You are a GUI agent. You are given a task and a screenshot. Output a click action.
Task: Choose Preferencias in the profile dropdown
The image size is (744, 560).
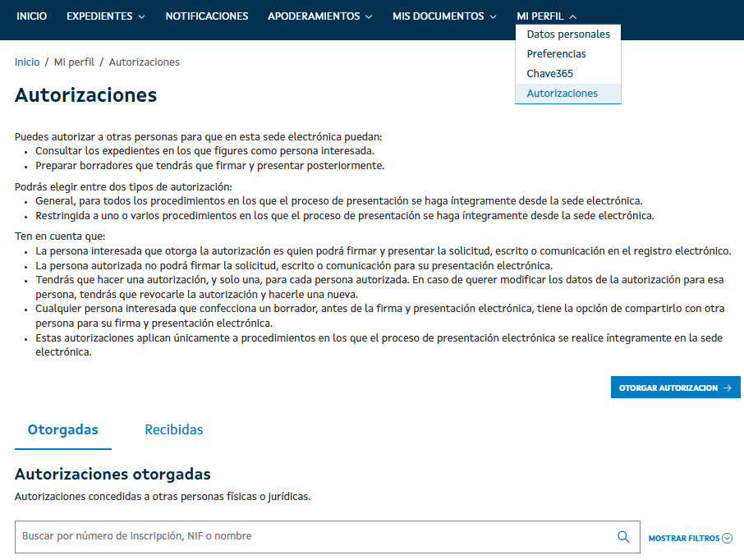pyautogui.click(x=557, y=54)
